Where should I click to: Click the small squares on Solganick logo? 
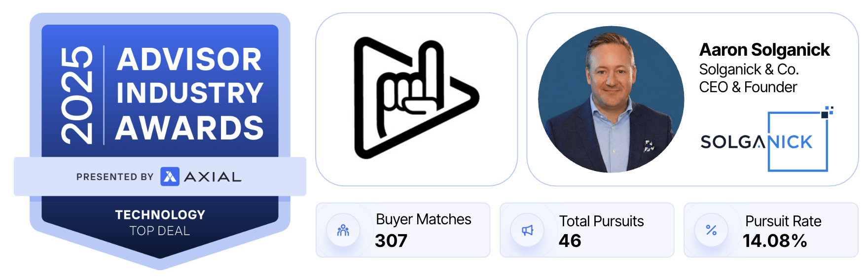coord(827,112)
